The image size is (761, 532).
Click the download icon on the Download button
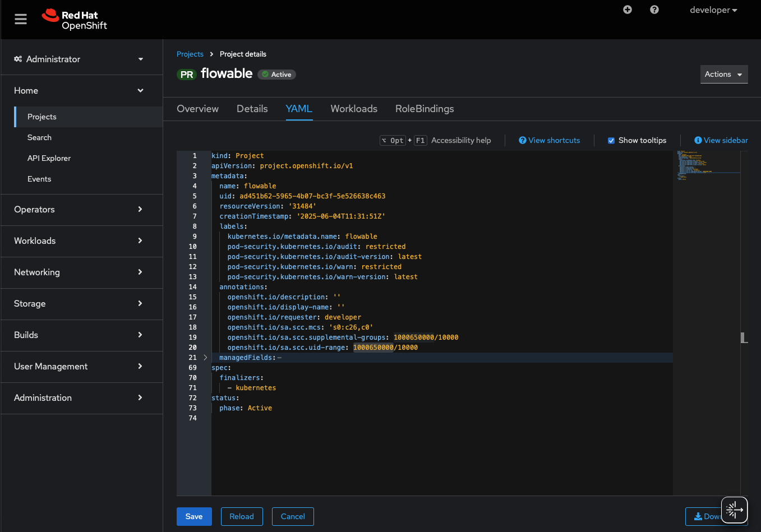coord(698,516)
